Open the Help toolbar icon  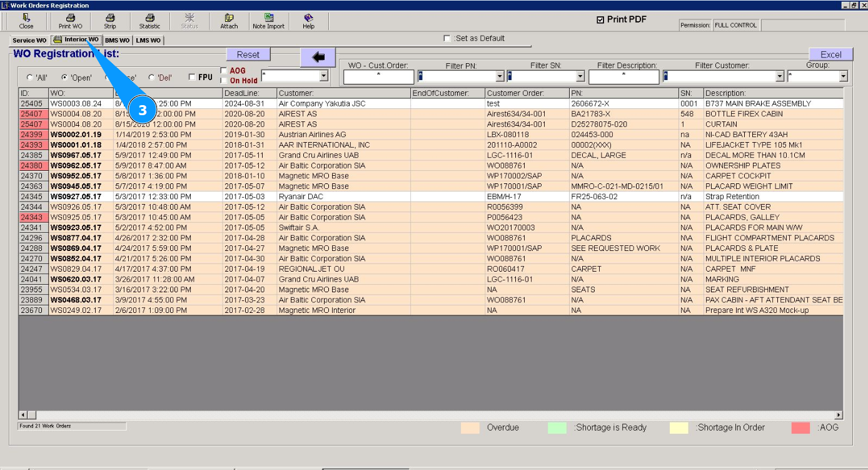click(x=308, y=18)
